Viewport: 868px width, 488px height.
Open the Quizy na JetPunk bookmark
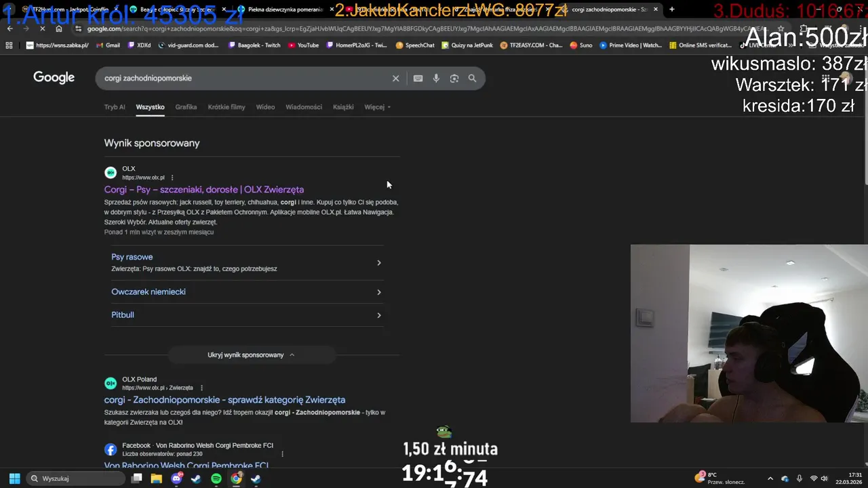[x=468, y=45]
